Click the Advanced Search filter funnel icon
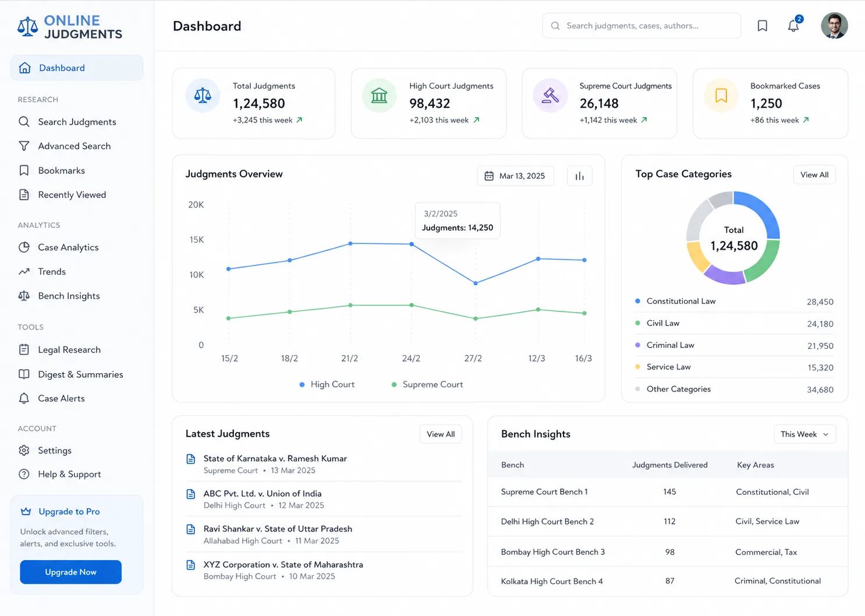The image size is (865, 616). click(x=24, y=146)
